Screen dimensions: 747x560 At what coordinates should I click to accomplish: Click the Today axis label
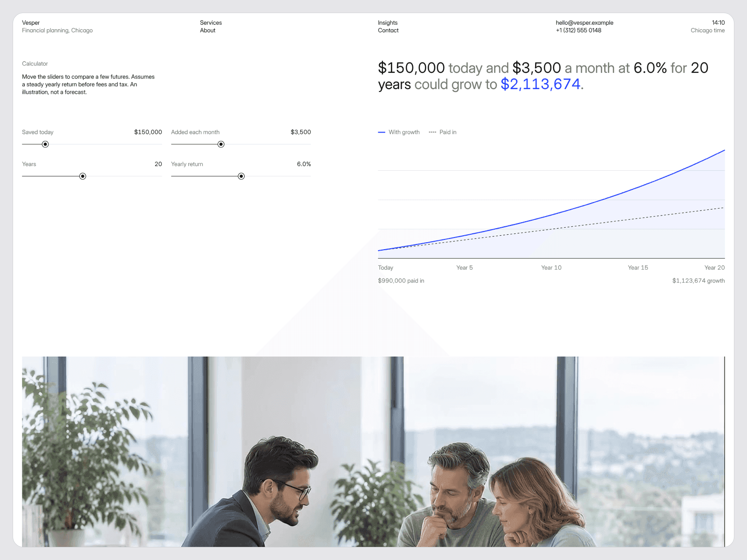click(386, 267)
